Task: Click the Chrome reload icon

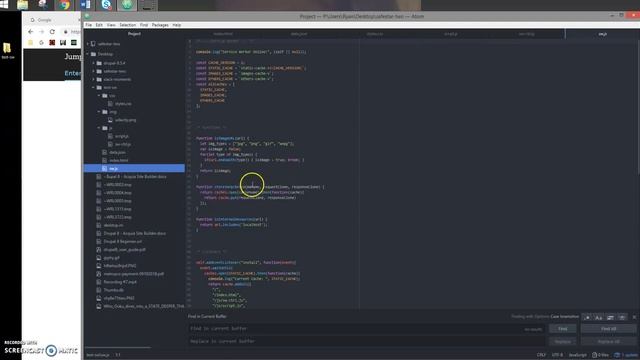Action: [x=52, y=31]
